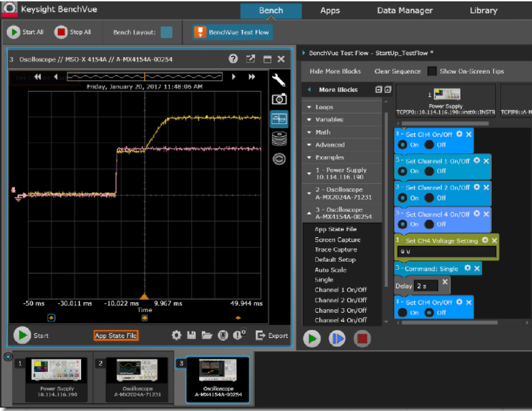This screenshot has height=411, width=532.
Task: Open the Bench Layout selector square
Action: 166,32
